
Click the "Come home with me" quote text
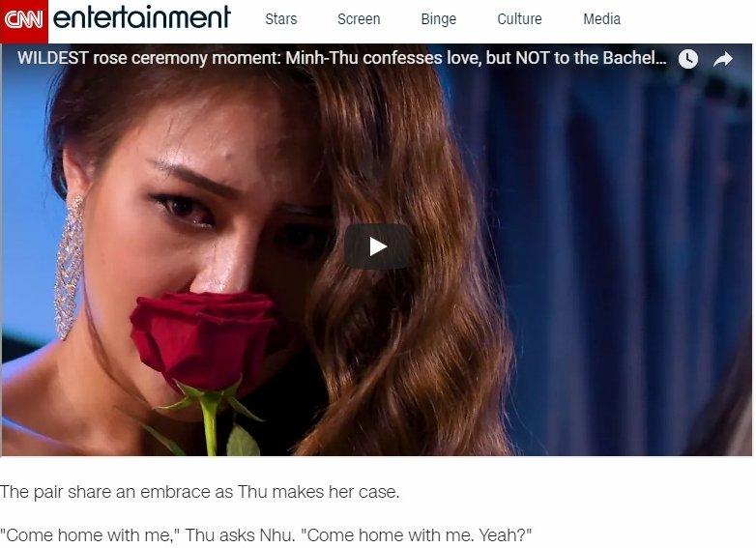point(266,535)
